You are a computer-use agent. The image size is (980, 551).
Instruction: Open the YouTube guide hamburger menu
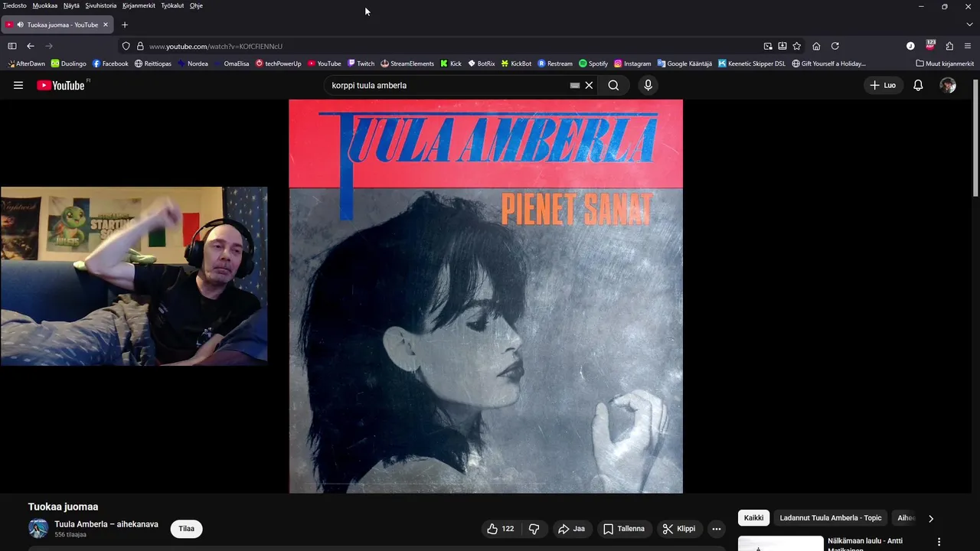pyautogui.click(x=18, y=86)
